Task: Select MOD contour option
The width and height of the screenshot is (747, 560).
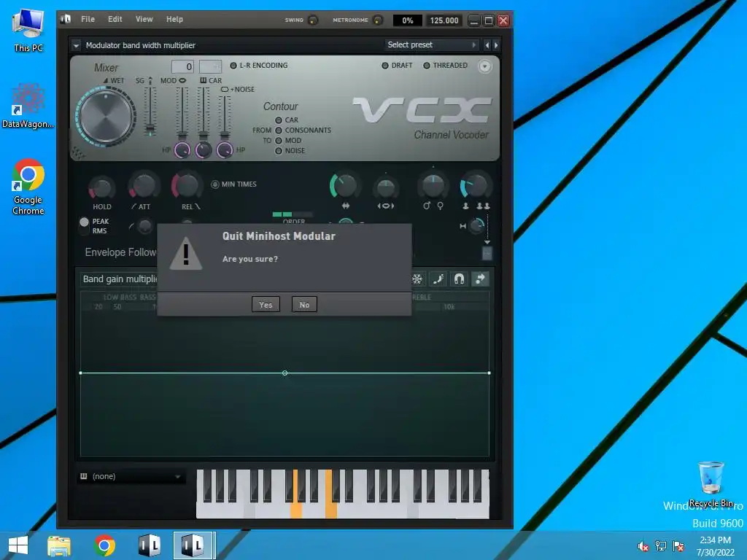Action: click(279, 141)
